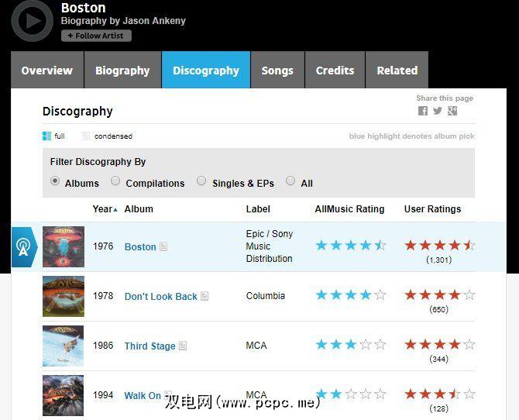Click the (128) user ratings count
This screenshot has width=519, height=420.
coord(439,408)
